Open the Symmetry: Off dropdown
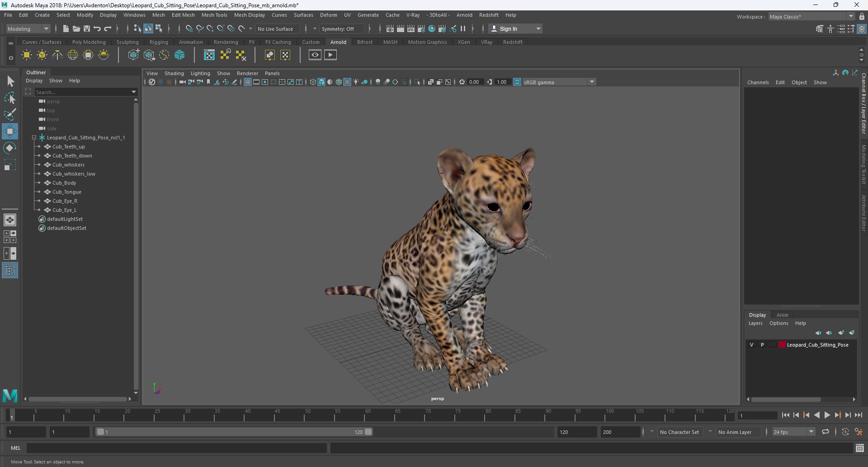The width and height of the screenshot is (868, 467). click(341, 29)
